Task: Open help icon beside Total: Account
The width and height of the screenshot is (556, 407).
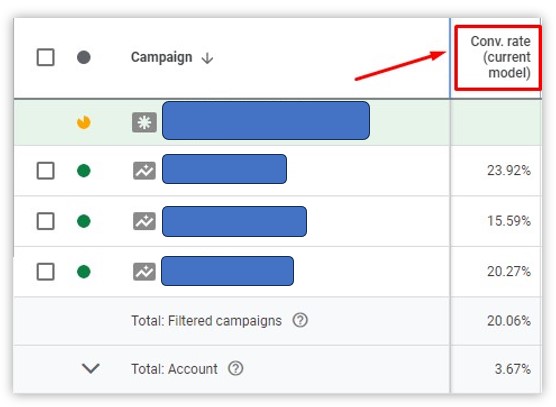Action: [x=235, y=369]
